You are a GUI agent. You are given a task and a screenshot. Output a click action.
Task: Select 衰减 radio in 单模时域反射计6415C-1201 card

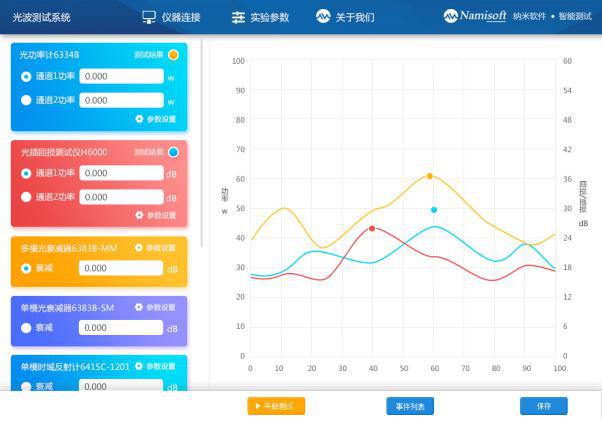tap(26, 386)
